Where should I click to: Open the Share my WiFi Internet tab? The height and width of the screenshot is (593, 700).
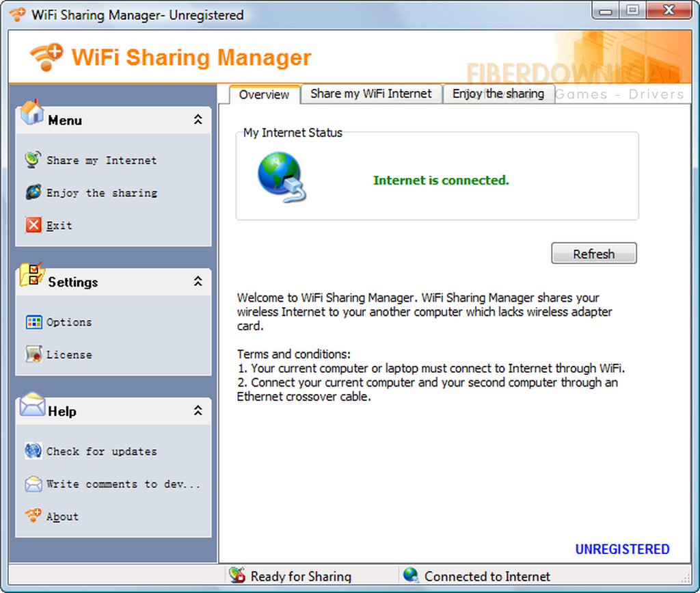pos(371,94)
